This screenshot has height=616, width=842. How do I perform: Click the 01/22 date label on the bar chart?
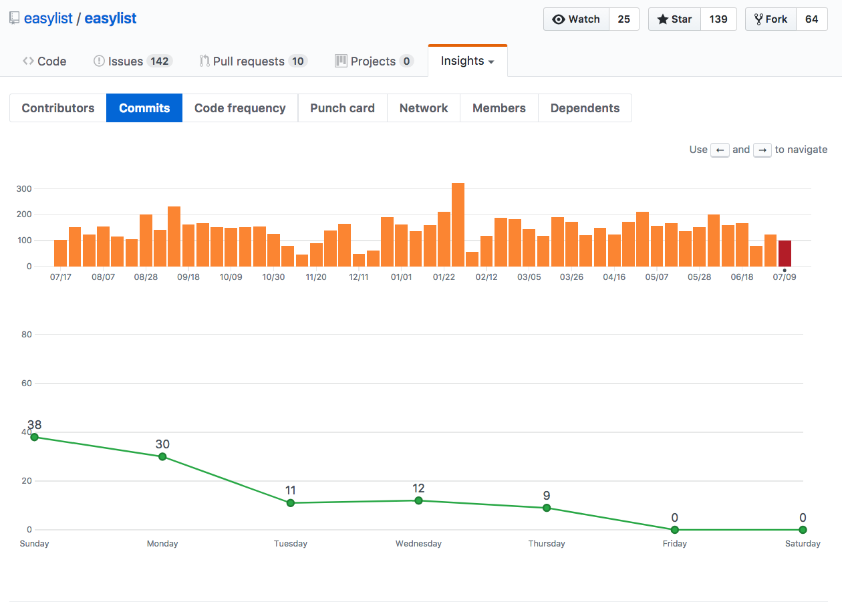[444, 277]
